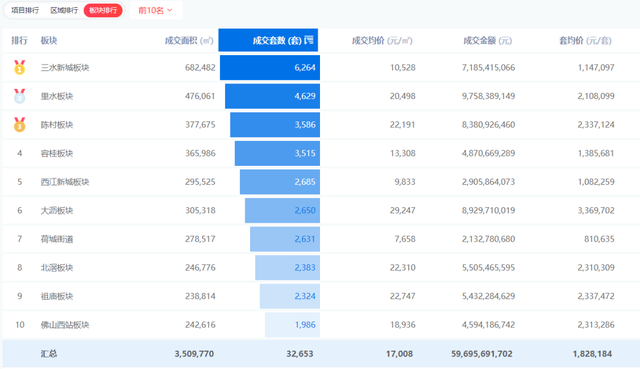Image resolution: width=640 pixels, height=369 pixels.
Task: Select the 西江新城板块 row name
Action: point(64,182)
